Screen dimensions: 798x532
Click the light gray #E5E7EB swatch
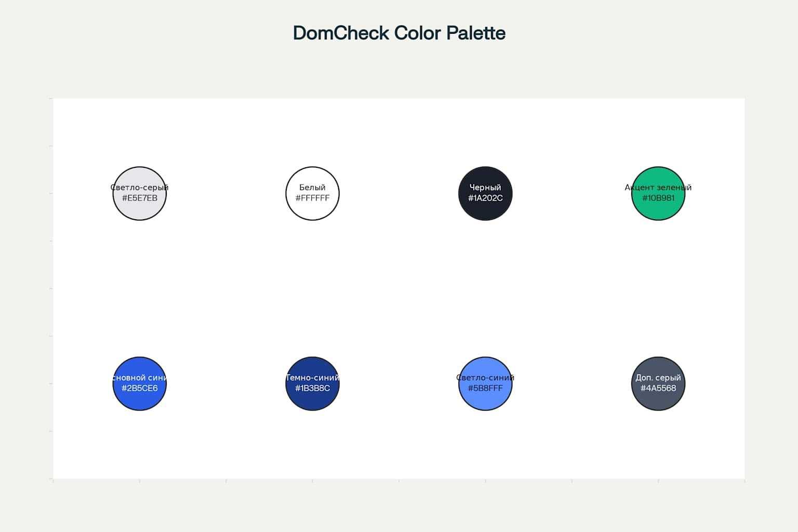139,193
